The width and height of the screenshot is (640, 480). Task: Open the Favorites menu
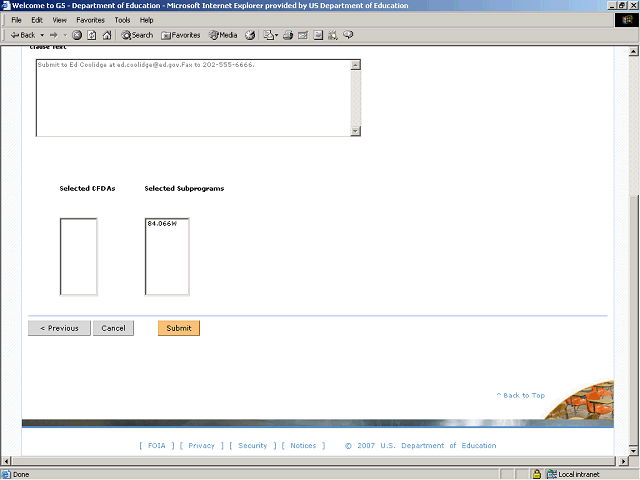tap(90, 20)
